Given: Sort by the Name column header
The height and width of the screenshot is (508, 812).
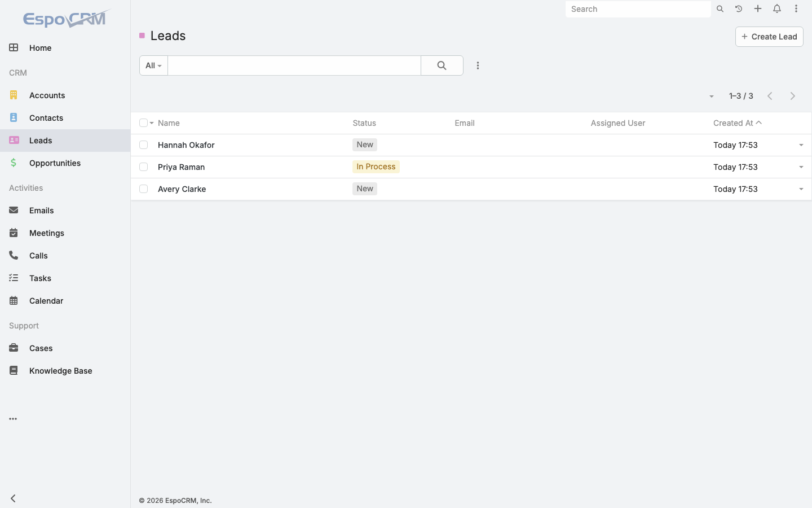Looking at the screenshot, I should [169, 123].
